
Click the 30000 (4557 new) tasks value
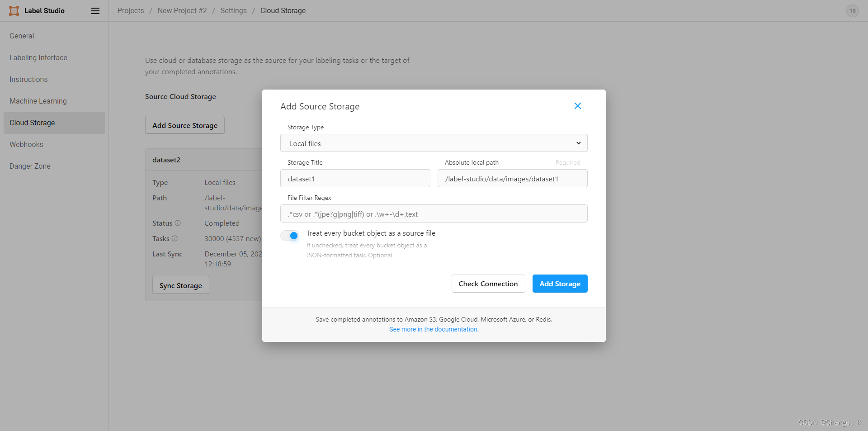[x=232, y=239]
